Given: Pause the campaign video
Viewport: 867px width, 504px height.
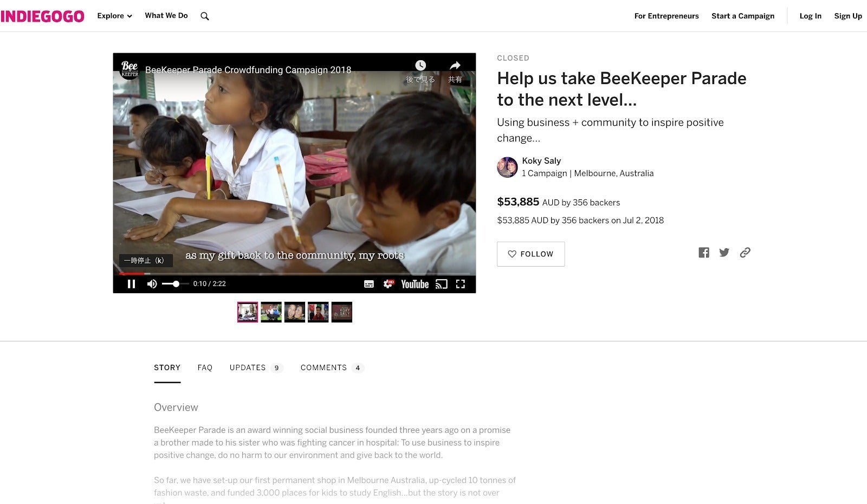Looking at the screenshot, I should pos(131,284).
